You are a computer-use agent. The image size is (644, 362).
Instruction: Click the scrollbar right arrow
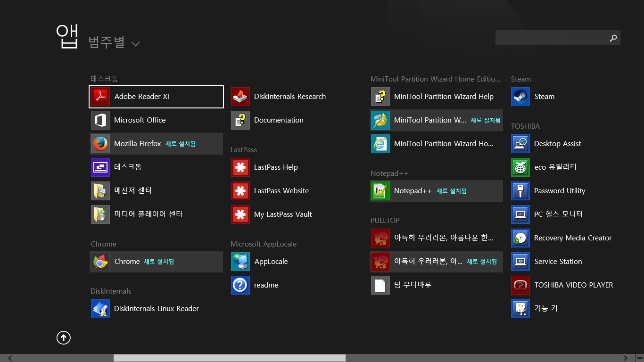(x=626, y=358)
